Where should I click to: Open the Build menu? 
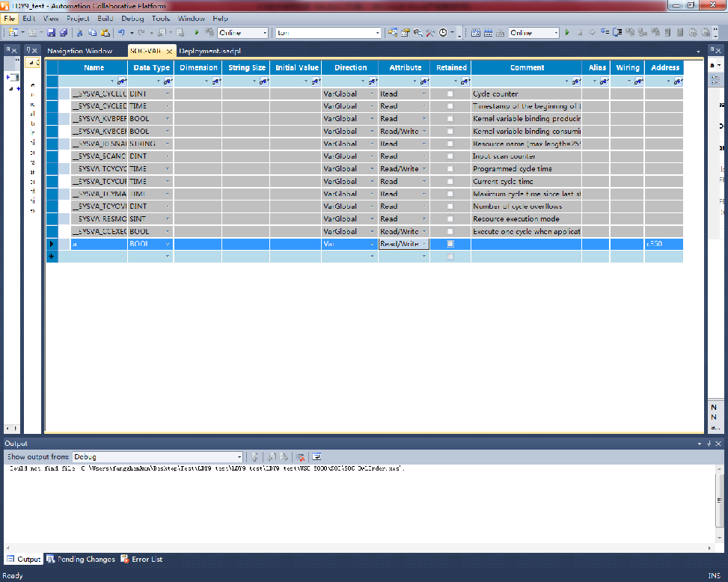point(105,18)
